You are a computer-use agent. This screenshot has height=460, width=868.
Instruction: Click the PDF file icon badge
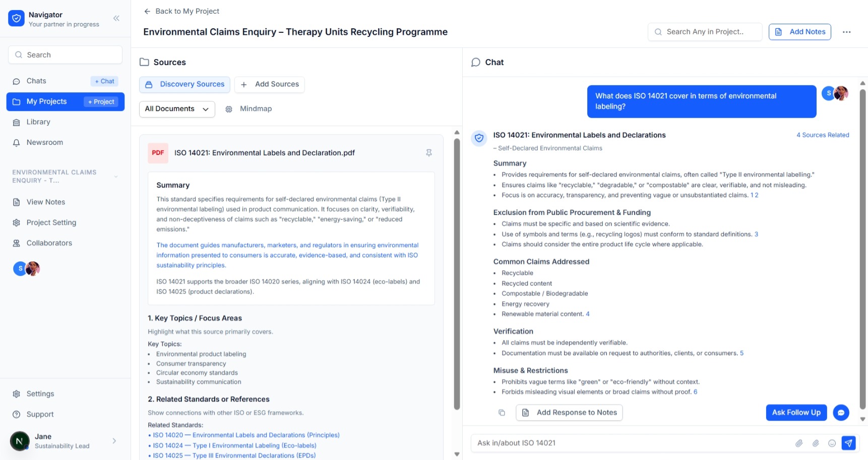(x=158, y=153)
